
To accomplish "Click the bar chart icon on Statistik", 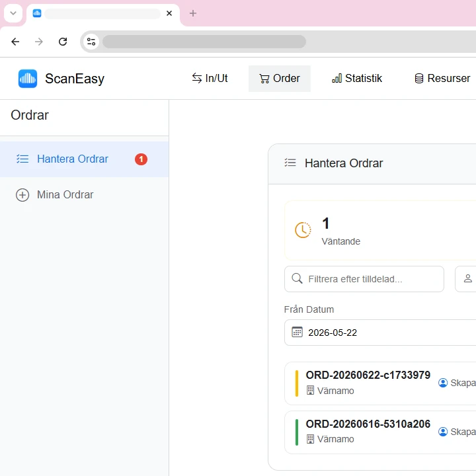I will [x=337, y=78].
